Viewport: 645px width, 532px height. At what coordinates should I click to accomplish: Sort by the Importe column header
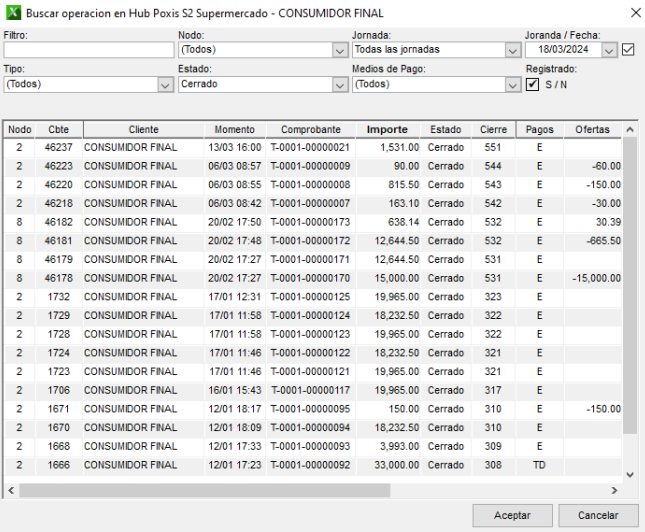[387, 130]
